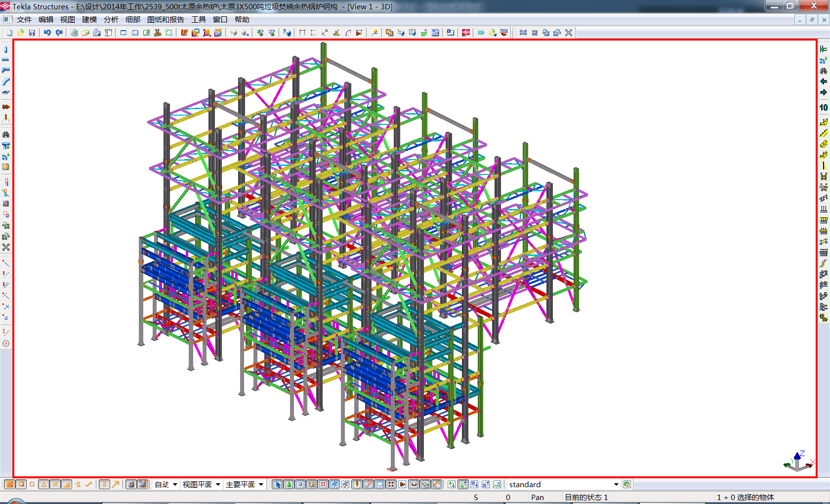This screenshot has height=504, width=830.
Task: Click the number 10 icon on right toolbar
Action: point(823,107)
